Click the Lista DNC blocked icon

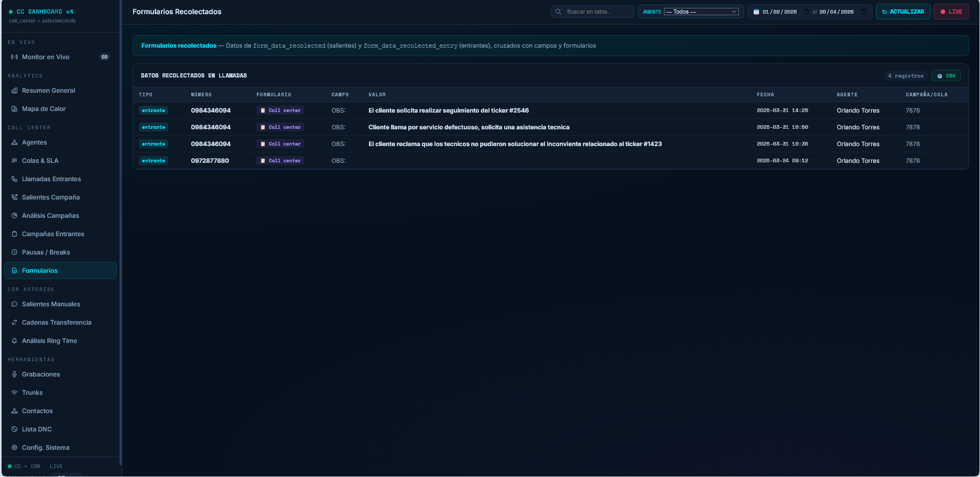pos(14,429)
